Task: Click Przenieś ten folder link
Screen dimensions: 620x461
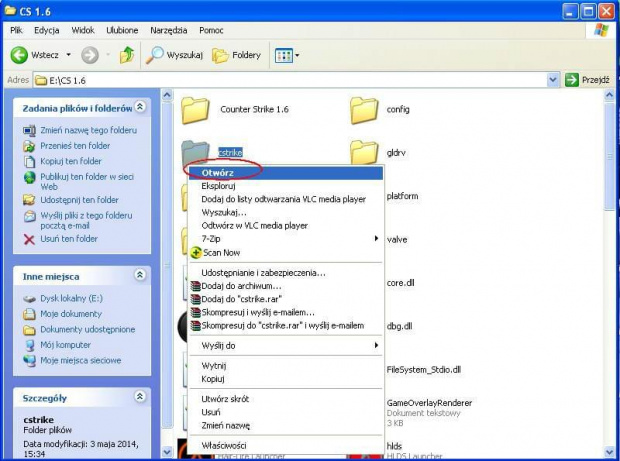Action: [75, 145]
